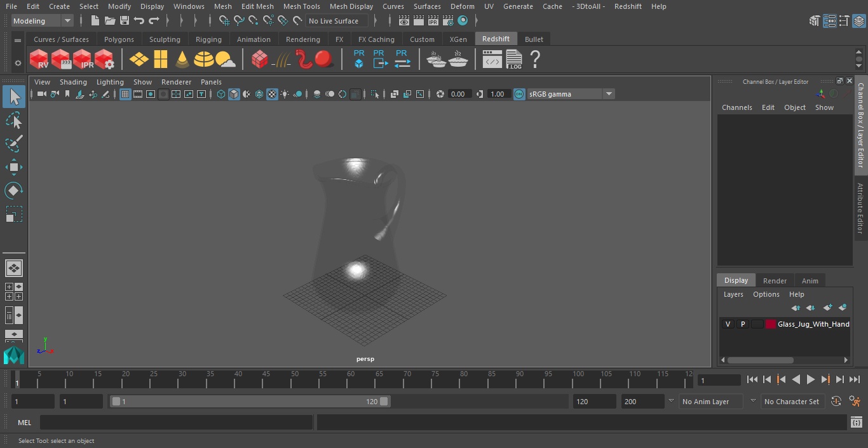
Task: Click the New scene file icon
Action: [95, 21]
